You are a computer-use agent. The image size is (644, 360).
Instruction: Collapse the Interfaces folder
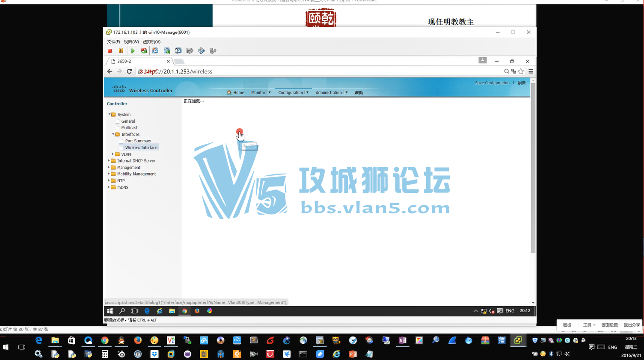pos(113,134)
